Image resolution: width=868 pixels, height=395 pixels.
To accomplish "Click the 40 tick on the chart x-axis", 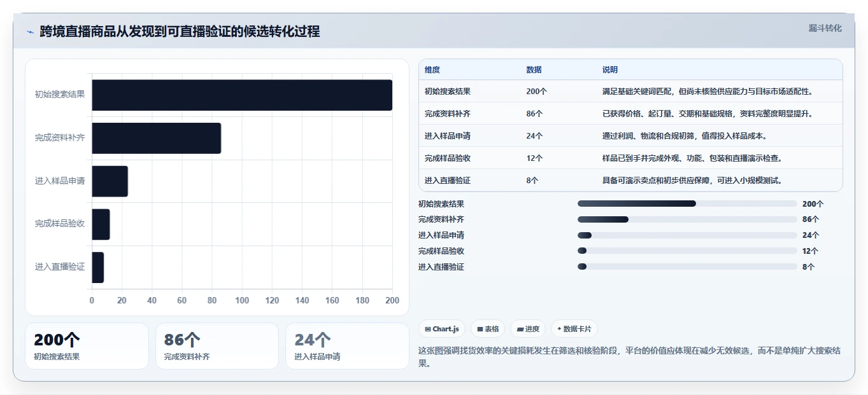I will pos(152,300).
